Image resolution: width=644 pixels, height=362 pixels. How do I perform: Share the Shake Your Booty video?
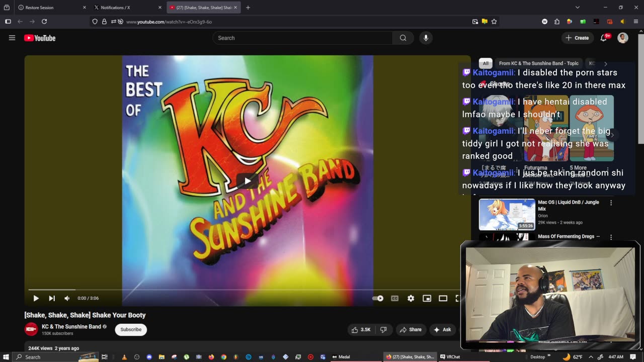coord(411,329)
